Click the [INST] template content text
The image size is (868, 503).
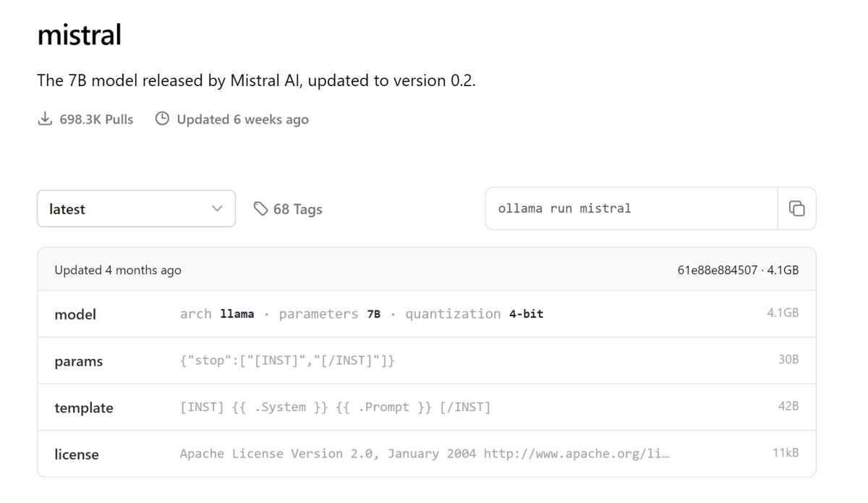(x=336, y=407)
